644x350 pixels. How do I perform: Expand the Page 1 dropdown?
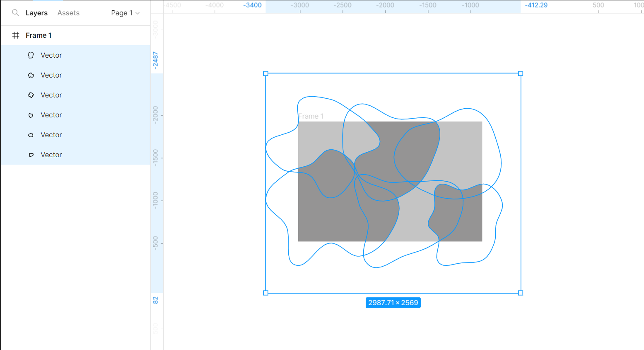[x=125, y=13]
